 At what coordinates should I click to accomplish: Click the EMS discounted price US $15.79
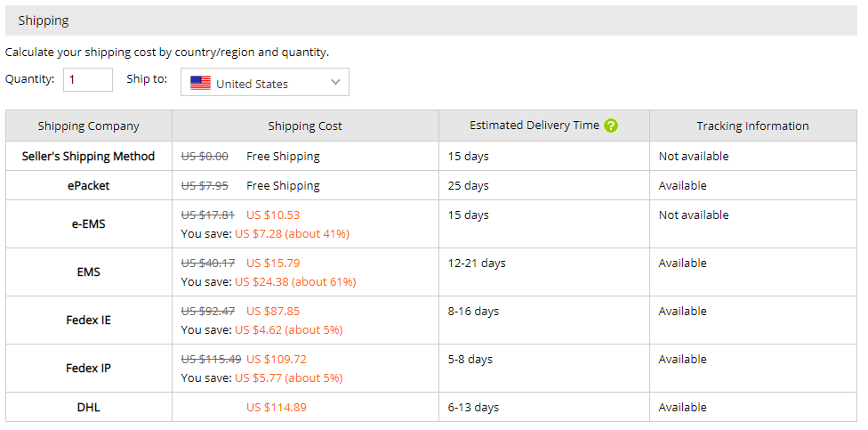click(273, 263)
